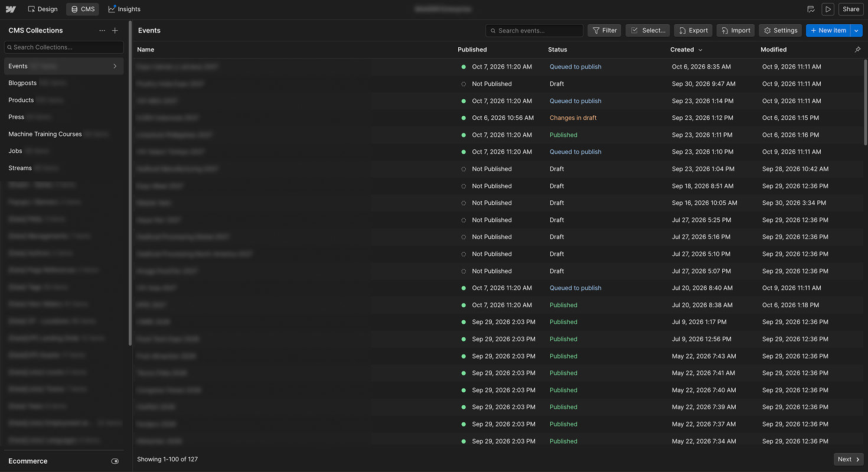Click the 'Sep 28, 2026 10:42 AM' modified cell
Screen dimensions: 868x472
[x=795, y=169]
